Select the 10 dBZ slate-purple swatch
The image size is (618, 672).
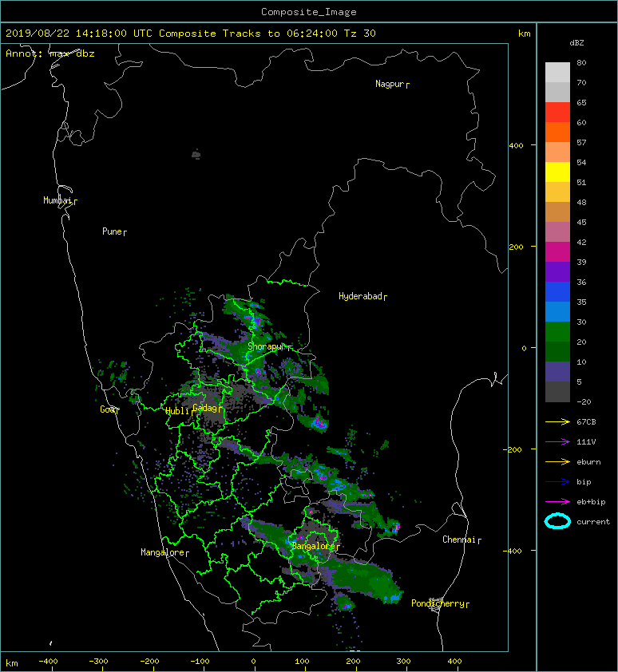(557, 371)
